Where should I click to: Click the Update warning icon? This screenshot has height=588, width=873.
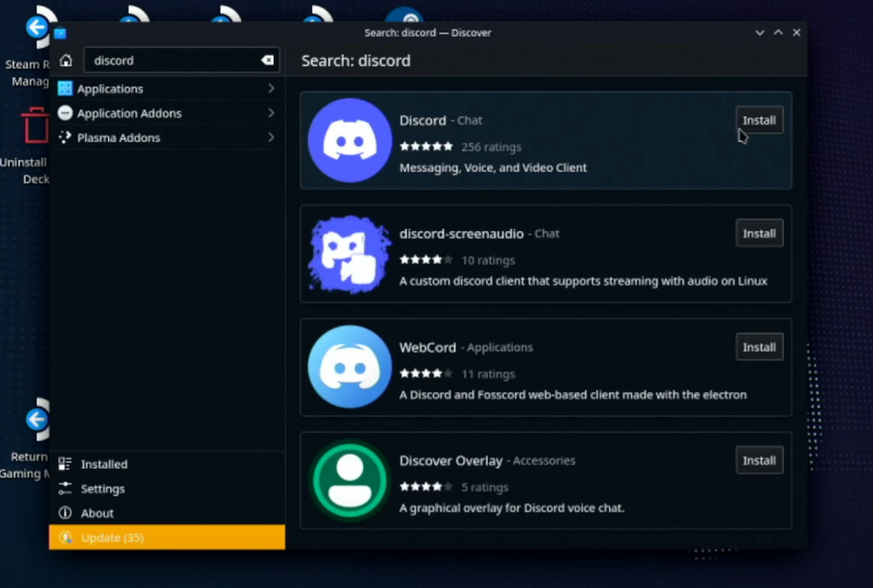(x=65, y=537)
